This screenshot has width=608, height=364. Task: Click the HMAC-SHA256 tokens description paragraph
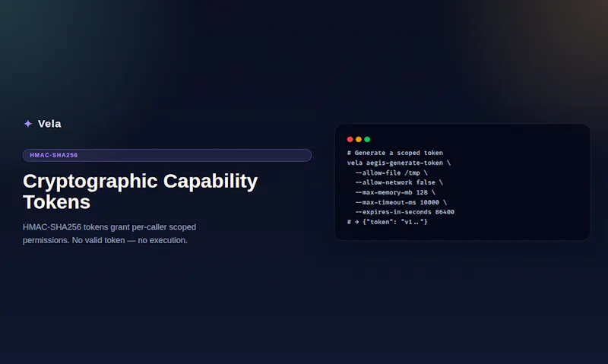109,234
